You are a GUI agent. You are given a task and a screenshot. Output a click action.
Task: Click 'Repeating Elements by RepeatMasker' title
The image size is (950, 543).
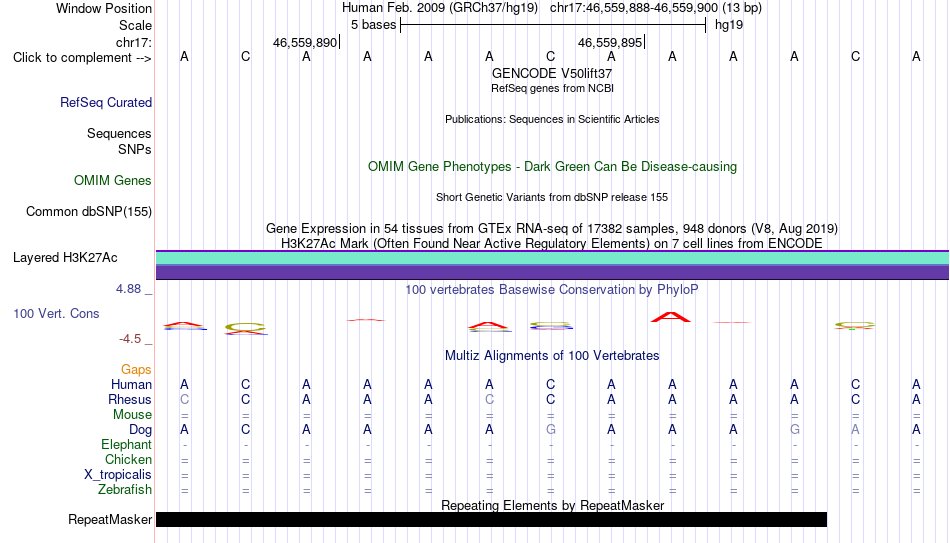(553, 505)
